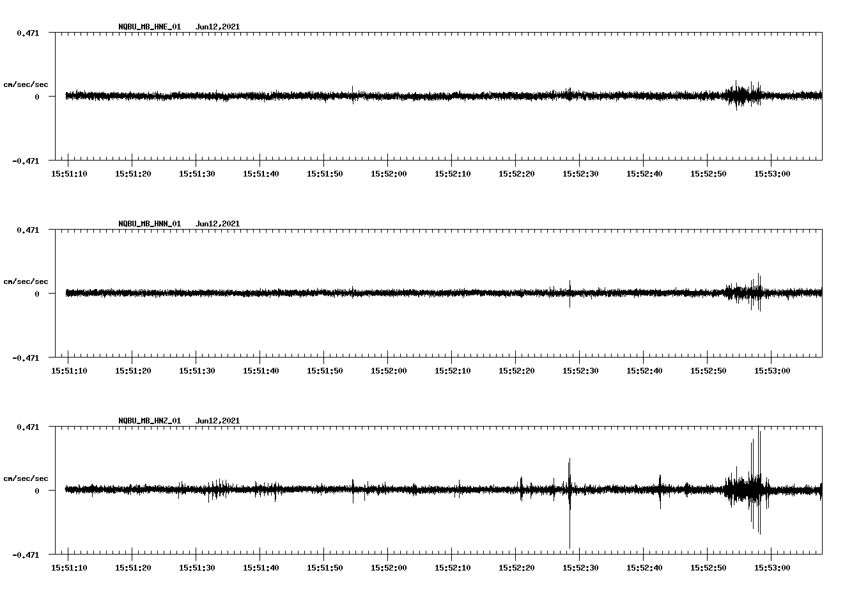Click the NQBU_MB_HNN_01 channel title
This screenshot has width=868, height=591.
(x=150, y=224)
